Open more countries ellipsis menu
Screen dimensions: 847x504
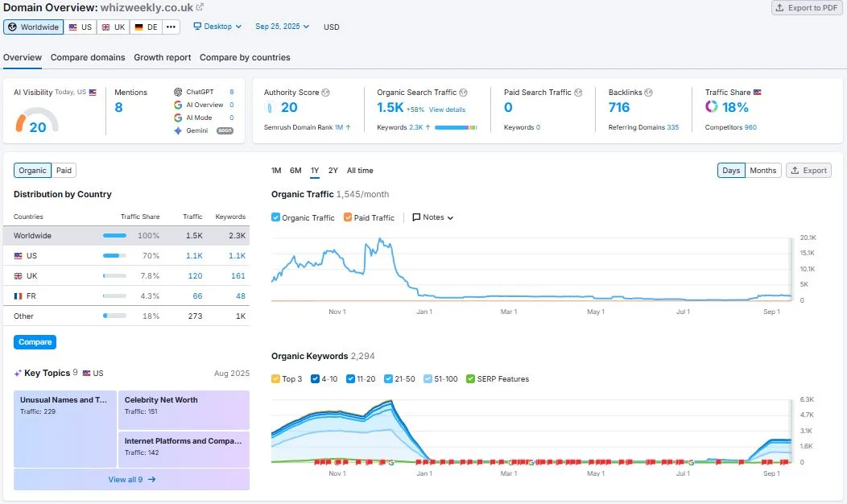171,27
